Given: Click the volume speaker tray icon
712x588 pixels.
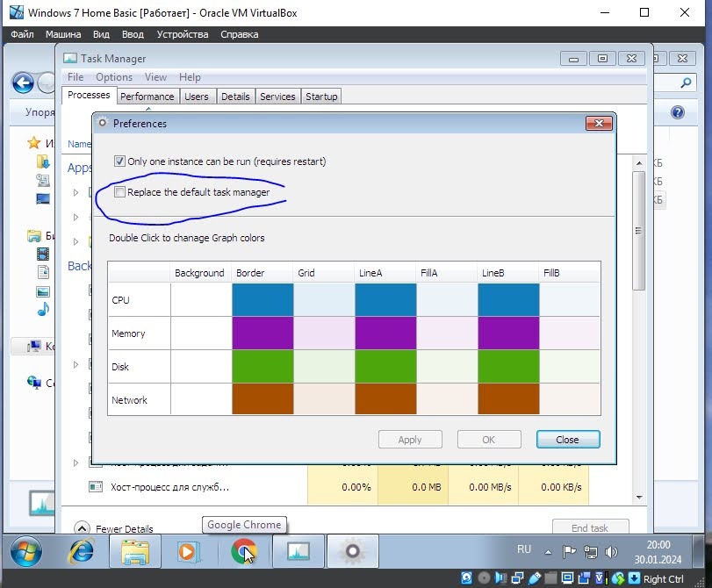Looking at the screenshot, I should click(611, 552).
